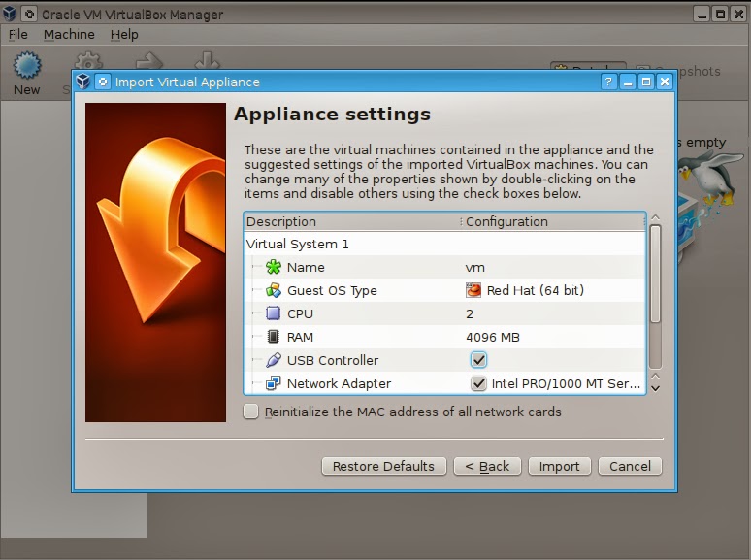This screenshot has width=751, height=560.
Task: Click the VirtualBox icon in the Manager title bar
Action: point(10,14)
